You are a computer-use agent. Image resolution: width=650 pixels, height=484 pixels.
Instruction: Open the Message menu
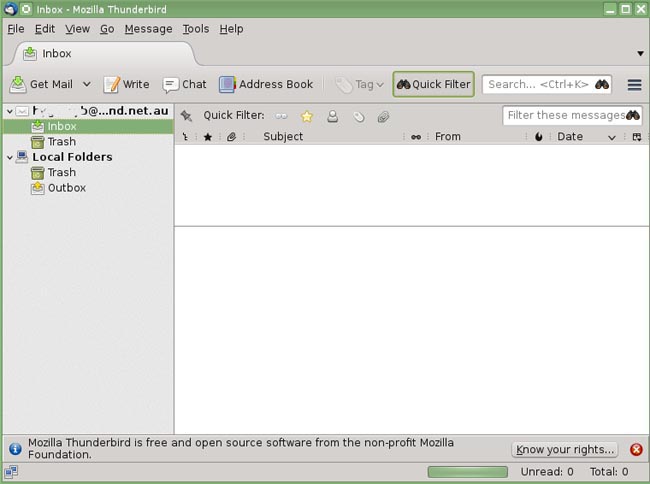(148, 29)
